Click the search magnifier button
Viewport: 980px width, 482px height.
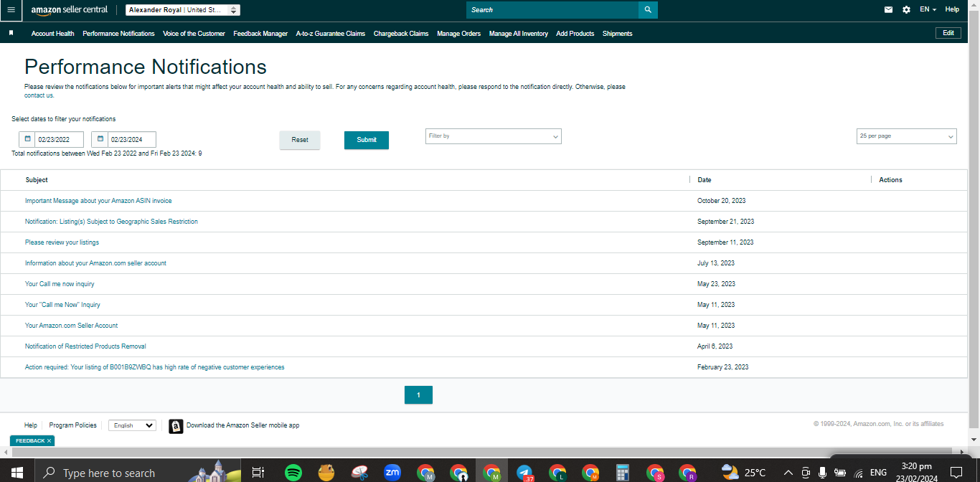pyautogui.click(x=648, y=10)
